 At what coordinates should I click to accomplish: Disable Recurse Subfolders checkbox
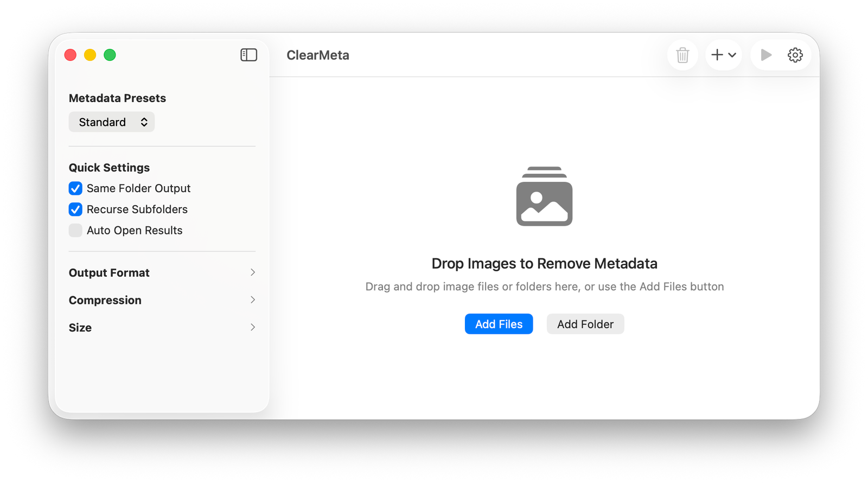(x=75, y=209)
